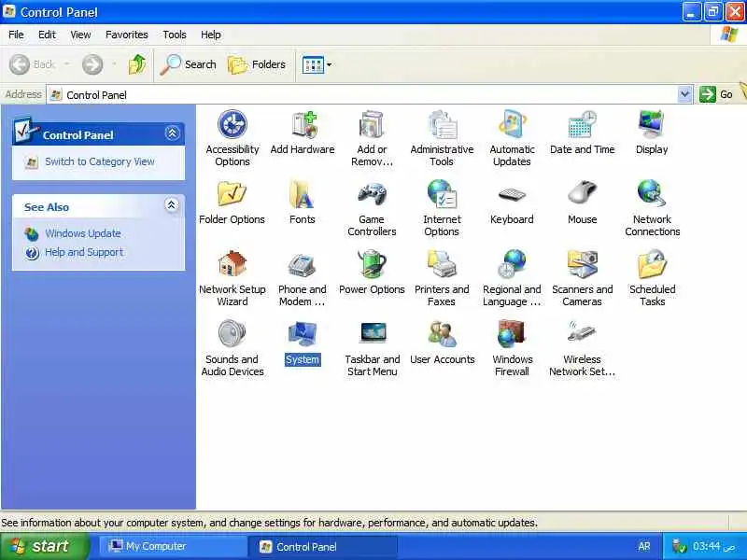Open Scheduled Tasks icon
The width and height of the screenshot is (747, 560).
coord(652,278)
